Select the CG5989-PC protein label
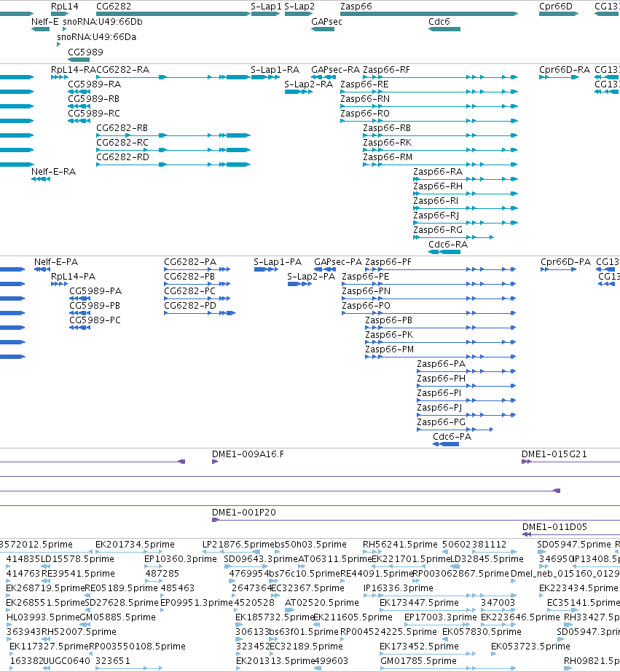Screen dimensions: 620x672 click(x=95, y=320)
